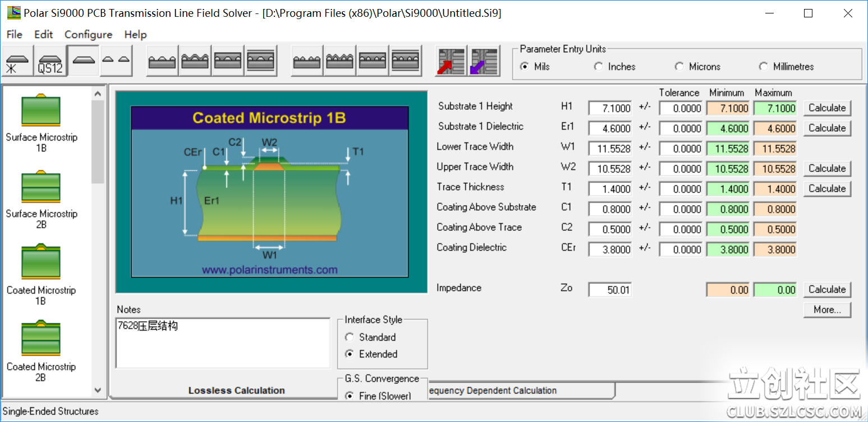Open the Help menu
The width and height of the screenshot is (868, 422).
[135, 34]
